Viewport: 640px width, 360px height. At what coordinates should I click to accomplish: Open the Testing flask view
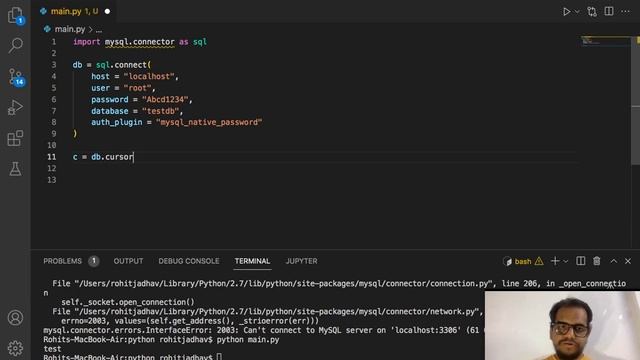16,169
